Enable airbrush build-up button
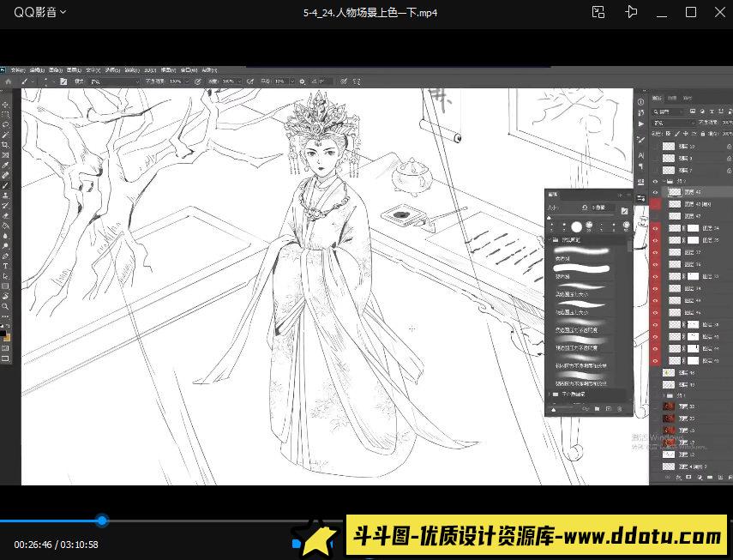The width and height of the screenshot is (733, 560). point(250,81)
